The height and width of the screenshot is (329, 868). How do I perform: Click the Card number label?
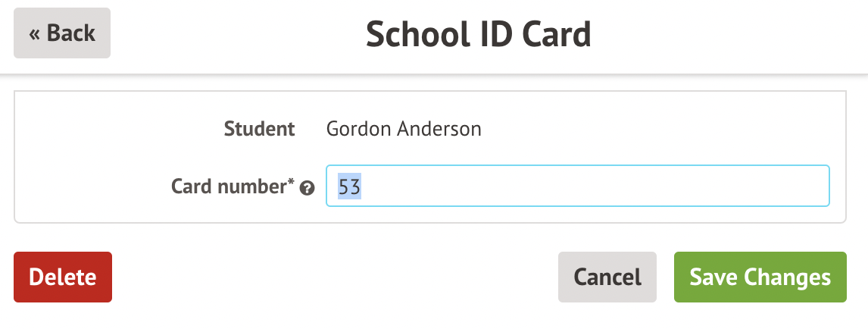(x=233, y=186)
